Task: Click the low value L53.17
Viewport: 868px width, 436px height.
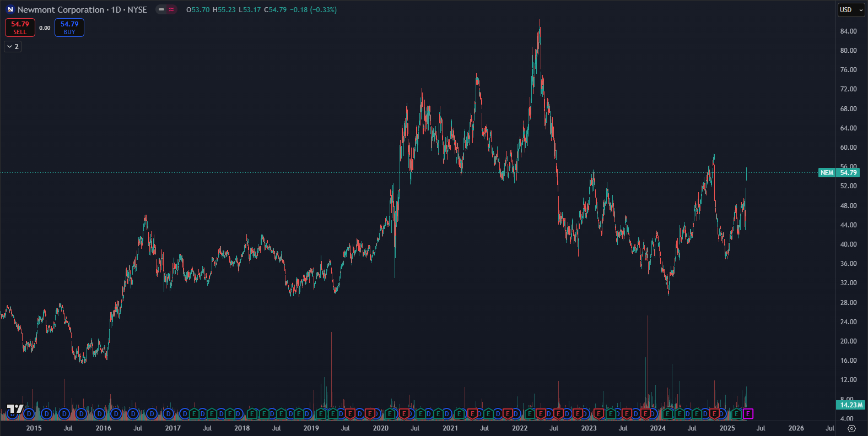Action: point(250,10)
